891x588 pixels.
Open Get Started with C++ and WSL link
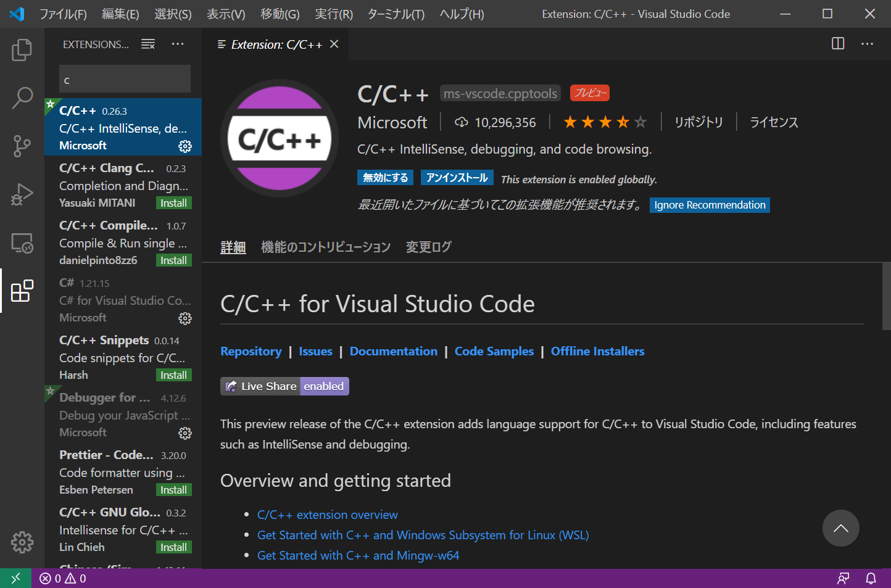(423, 535)
